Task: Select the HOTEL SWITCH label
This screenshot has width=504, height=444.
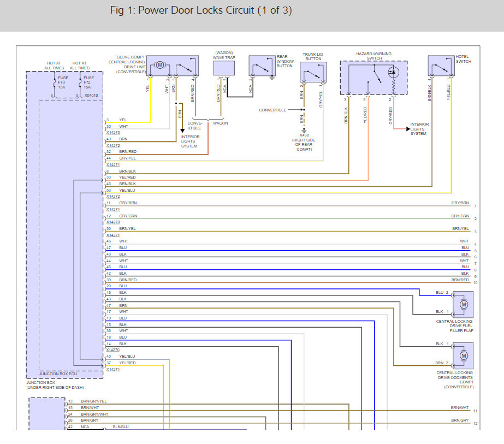Action: point(463,59)
